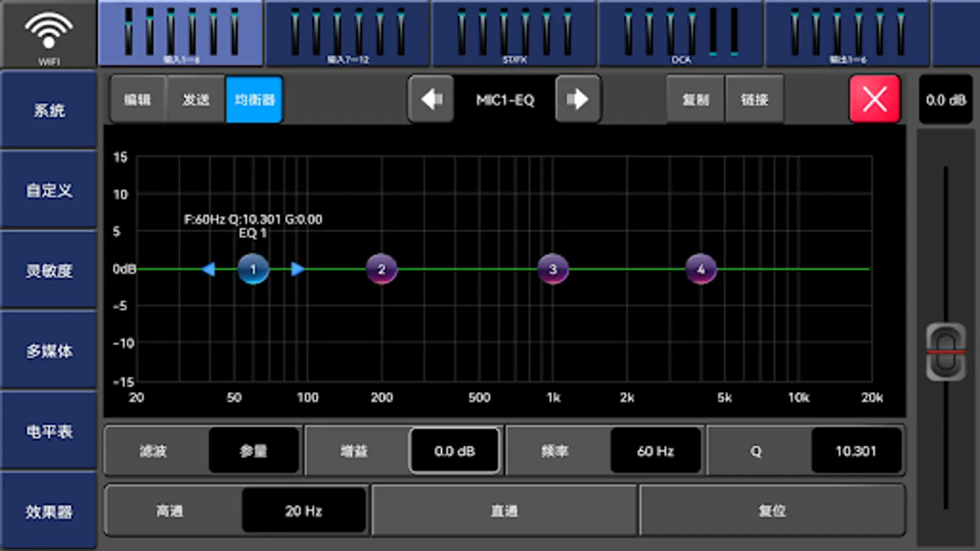The width and height of the screenshot is (980, 551).
Task: Click the 高通 high-pass label
Action: click(170, 511)
